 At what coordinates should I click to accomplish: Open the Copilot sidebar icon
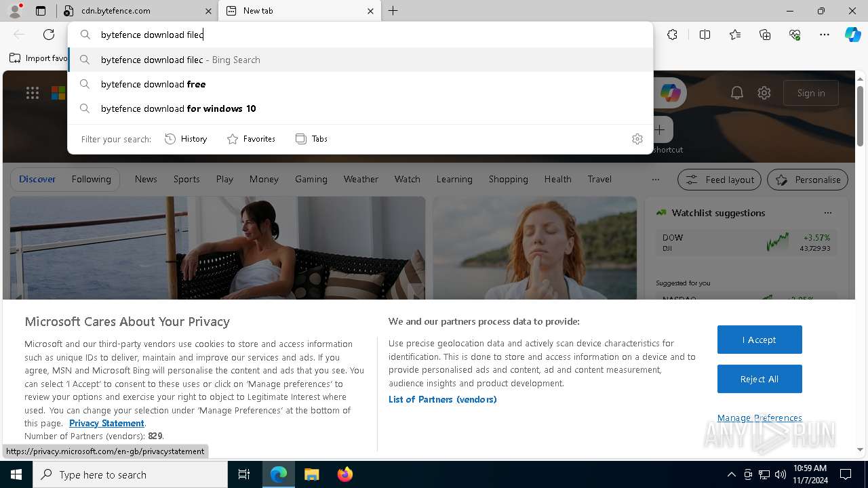coord(853,35)
